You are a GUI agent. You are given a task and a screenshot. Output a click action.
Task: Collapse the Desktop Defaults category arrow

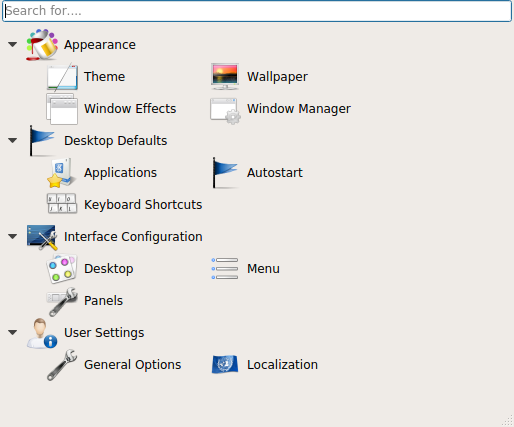[x=13, y=140]
